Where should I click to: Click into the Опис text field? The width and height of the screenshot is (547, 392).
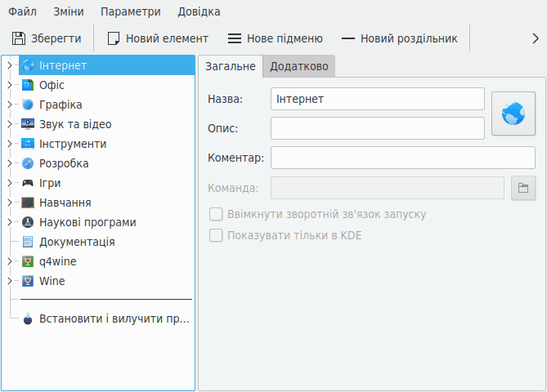tap(377, 128)
